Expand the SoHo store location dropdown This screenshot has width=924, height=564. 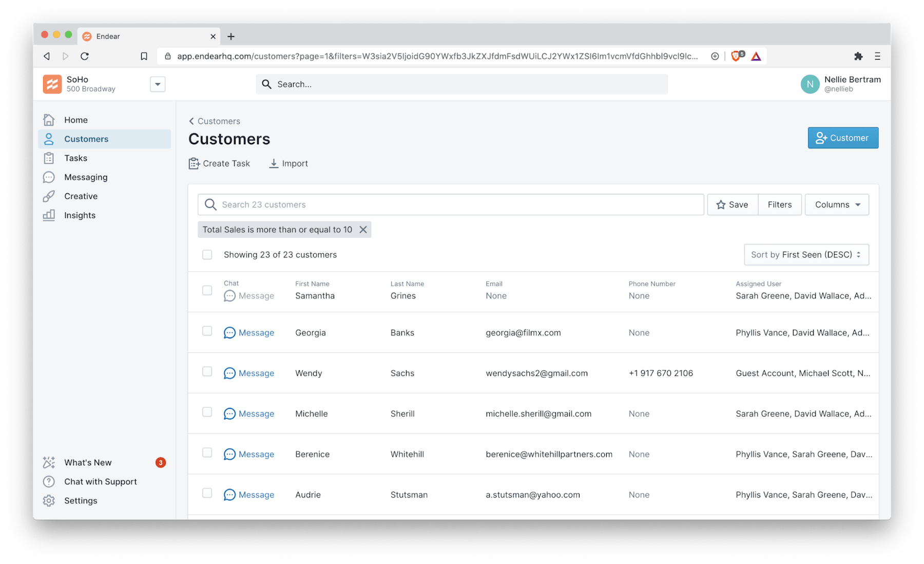[158, 84]
